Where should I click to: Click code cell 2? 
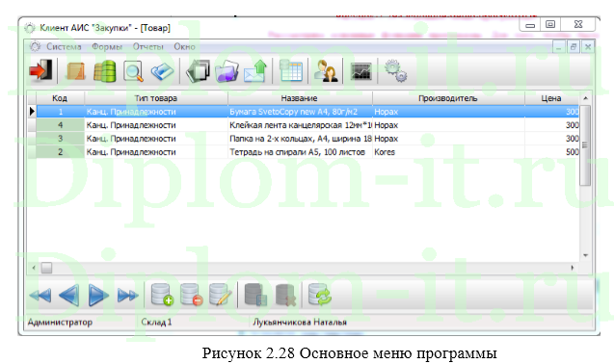(x=61, y=151)
